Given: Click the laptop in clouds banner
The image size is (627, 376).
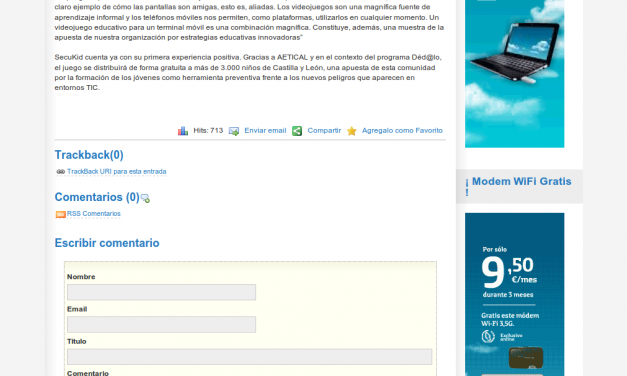Looking at the screenshot, I should click(x=514, y=74).
